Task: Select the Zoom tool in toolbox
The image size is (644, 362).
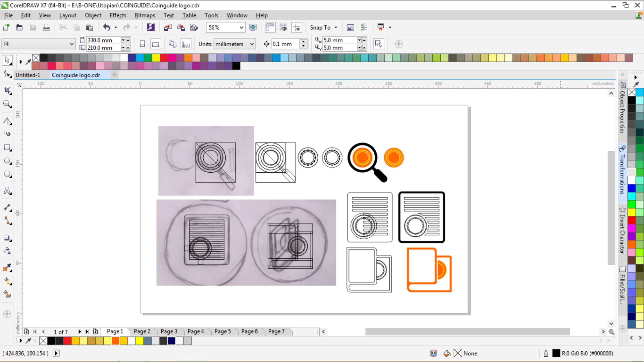Action: point(7,104)
